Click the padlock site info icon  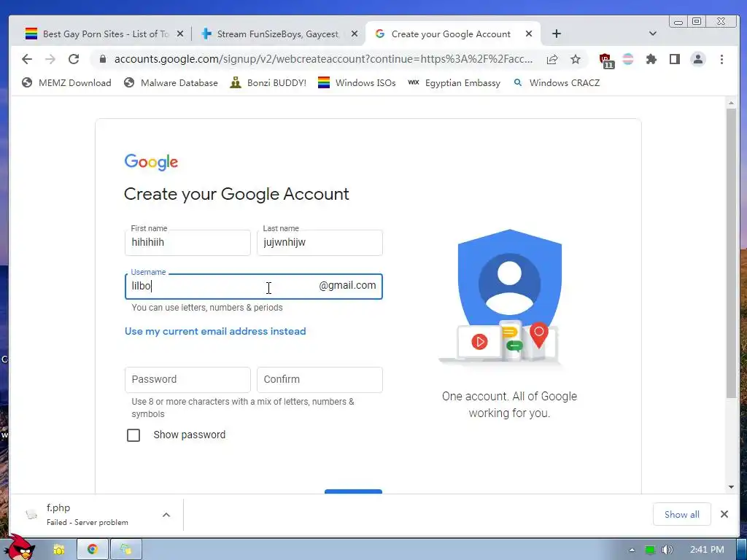[x=102, y=59]
